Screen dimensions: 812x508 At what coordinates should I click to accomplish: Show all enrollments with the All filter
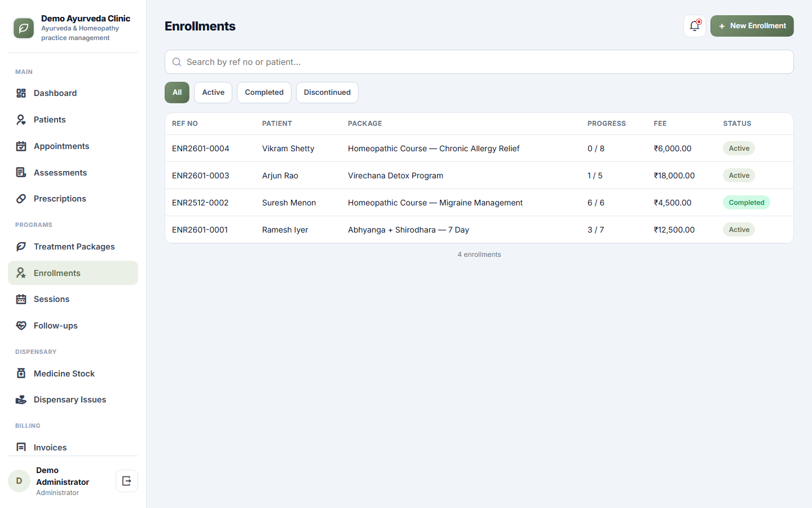[x=177, y=93]
